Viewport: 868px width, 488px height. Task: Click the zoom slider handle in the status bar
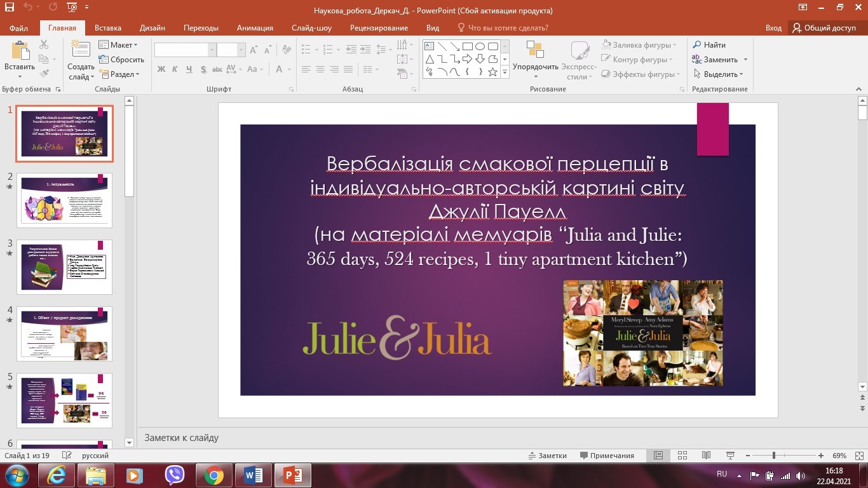[773, 456]
